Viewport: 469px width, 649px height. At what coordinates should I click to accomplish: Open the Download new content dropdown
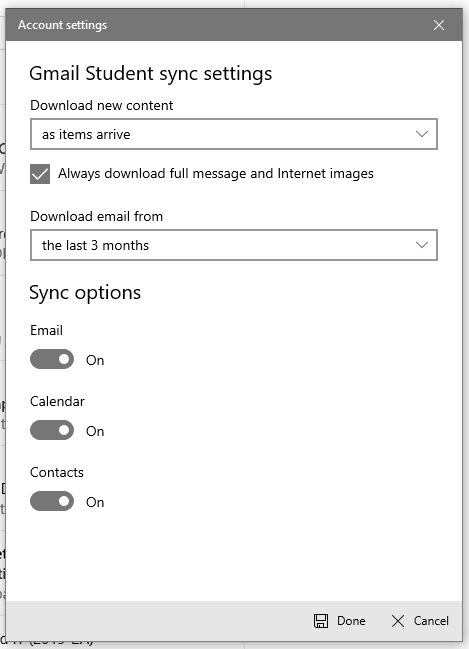234,134
